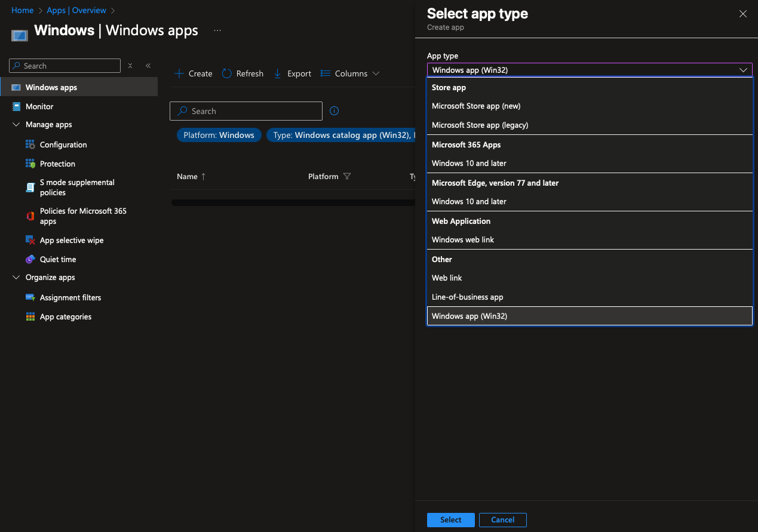
Task: Click the Export download icon
Action: click(x=278, y=73)
